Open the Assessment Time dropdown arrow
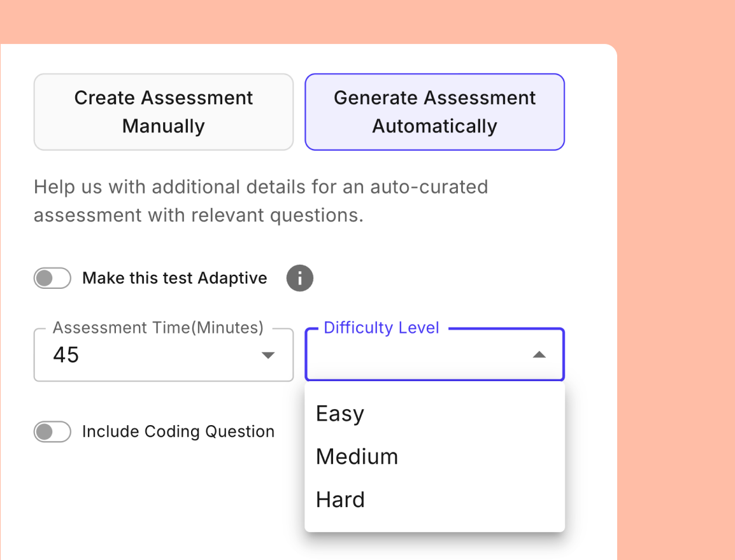 (268, 355)
